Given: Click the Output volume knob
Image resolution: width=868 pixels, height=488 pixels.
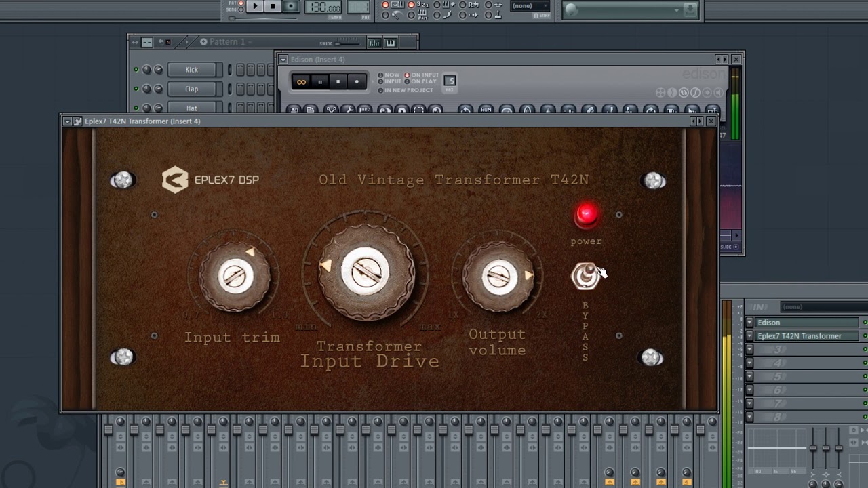Looking at the screenshot, I should point(498,277).
